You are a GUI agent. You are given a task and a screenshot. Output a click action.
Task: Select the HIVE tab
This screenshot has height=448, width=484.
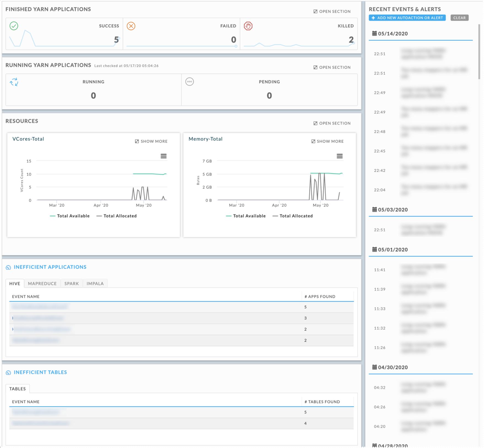(x=15, y=284)
